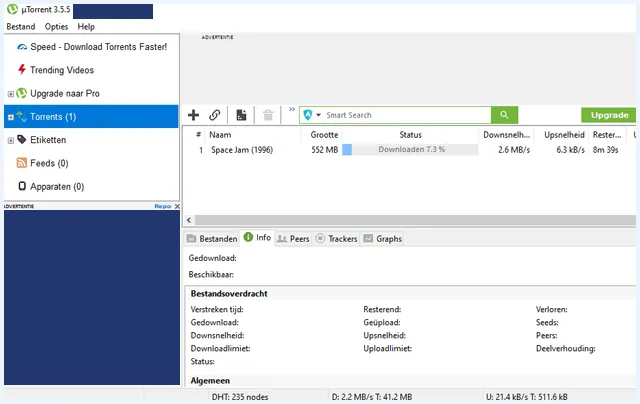Expand the Torrents (1) node
Viewport: 640px width, 404px height.
click(11, 117)
